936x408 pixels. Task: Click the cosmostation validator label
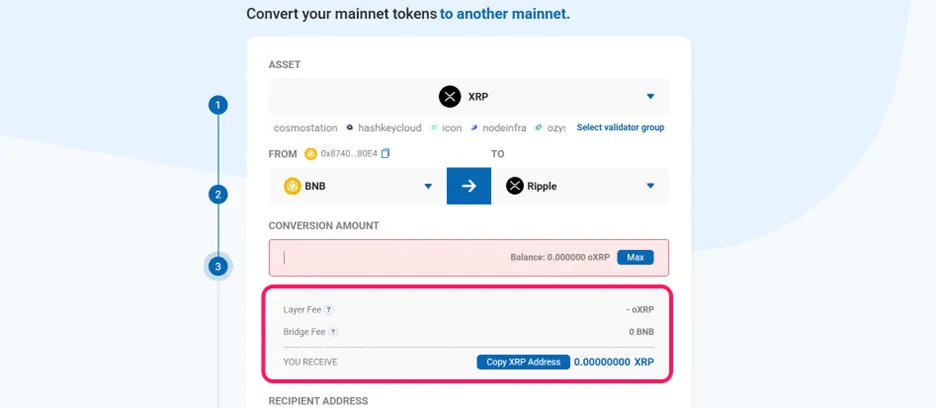click(x=306, y=128)
